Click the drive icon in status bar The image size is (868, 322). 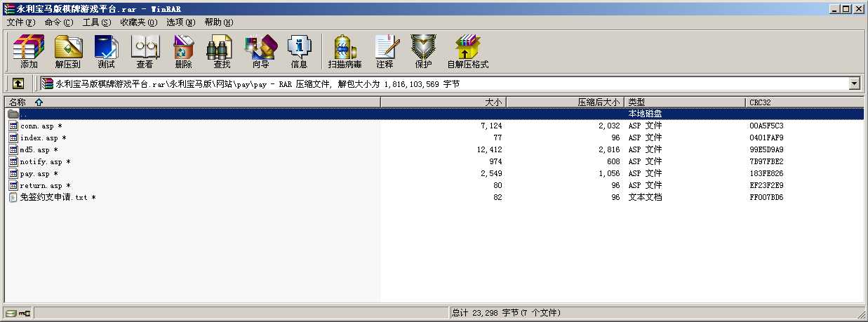coord(11,313)
